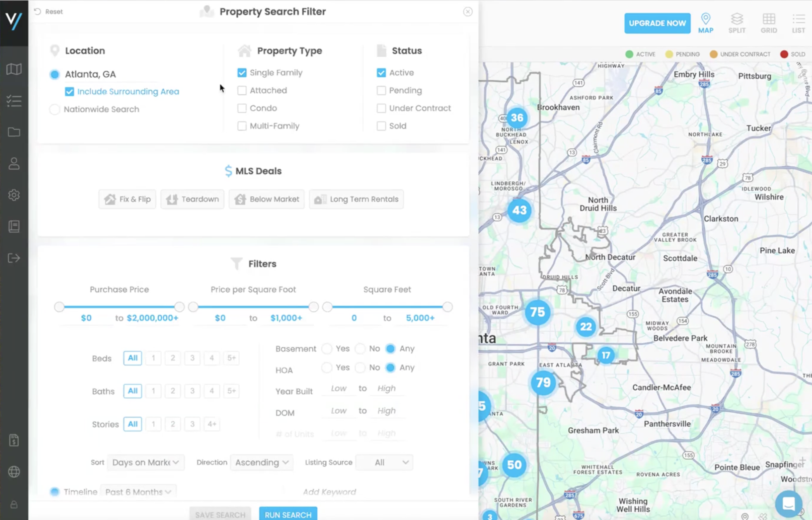Enable the Condo property type checkbox

[x=242, y=108]
